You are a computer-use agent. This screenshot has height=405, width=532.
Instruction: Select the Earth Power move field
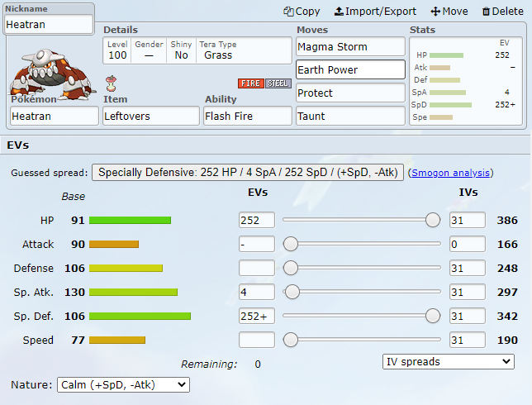(350, 69)
